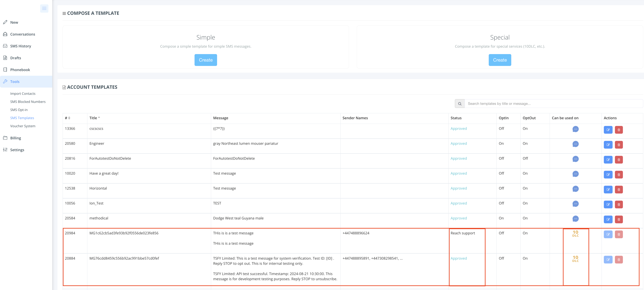Edit the Engineer template
Image resolution: width=644 pixels, height=290 pixels.
[608, 145]
